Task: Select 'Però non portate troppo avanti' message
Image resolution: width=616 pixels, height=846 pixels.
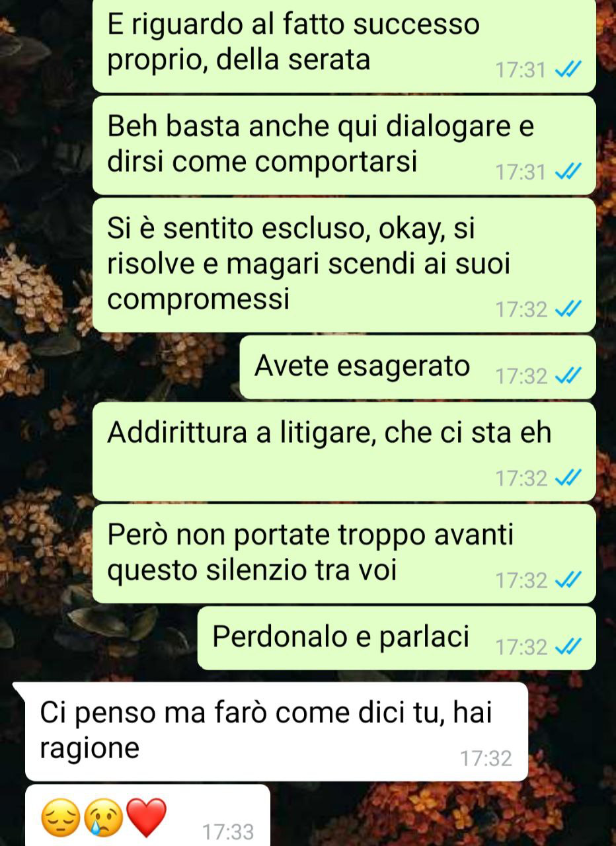Action: [x=344, y=553]
